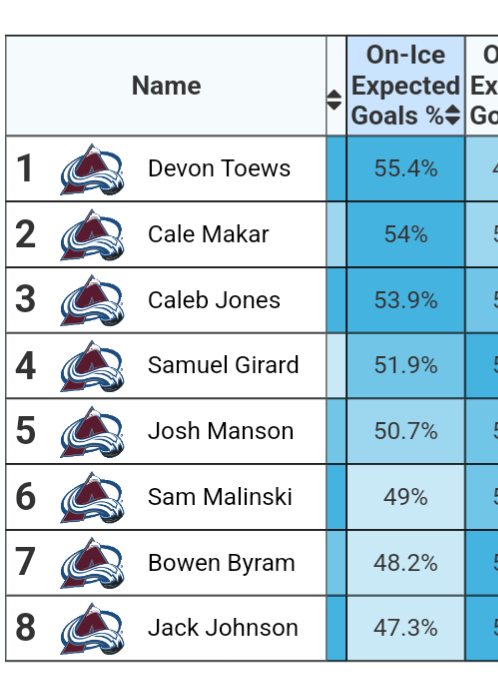This screenshot has height=691, width=498.
Task: Click the 49% cell for Sam Malinski
Action: click(405, 497)
